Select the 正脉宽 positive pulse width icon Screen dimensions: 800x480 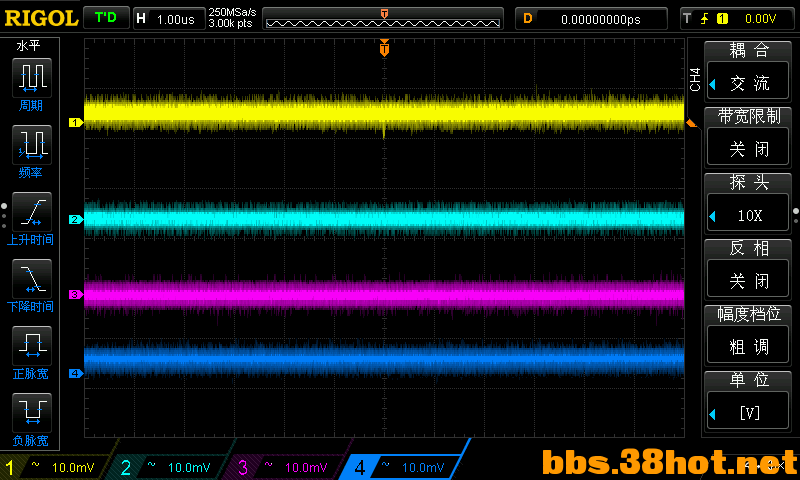pos(32,346)
